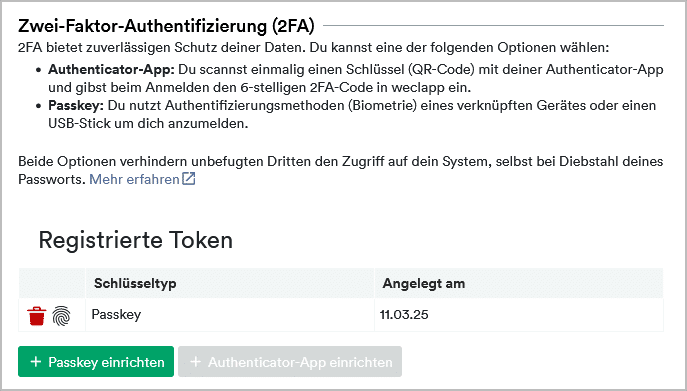Click the Zwei-Faktor-Authentifizierung (2FA) section title
Screen dimensions: 687x391
pyautogui.click(x=166, y=26)
